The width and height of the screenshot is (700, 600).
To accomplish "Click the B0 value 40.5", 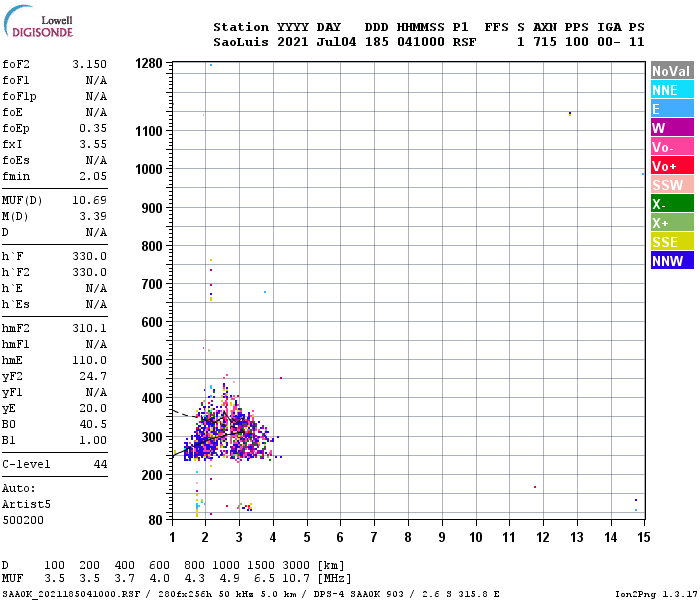I will tap(93, 424).
